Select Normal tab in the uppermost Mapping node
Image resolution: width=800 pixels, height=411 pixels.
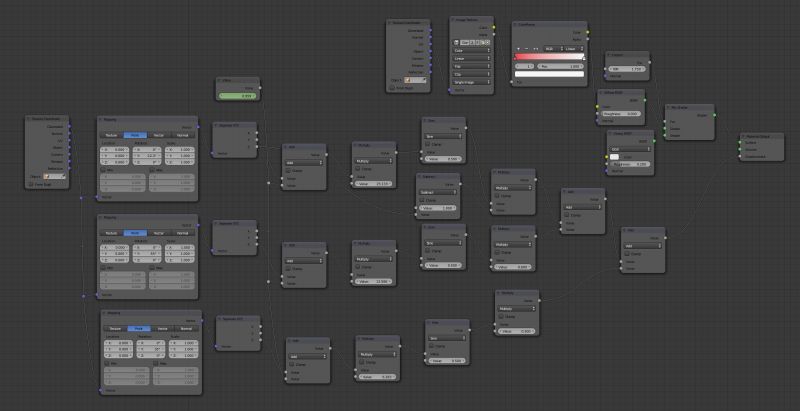click(x=183, y=135)
